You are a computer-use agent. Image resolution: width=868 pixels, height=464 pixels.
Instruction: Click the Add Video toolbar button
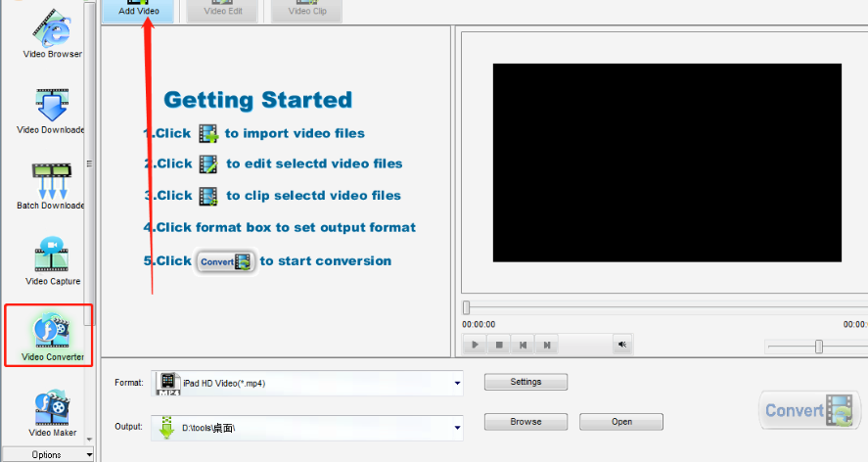click(138, 10)
